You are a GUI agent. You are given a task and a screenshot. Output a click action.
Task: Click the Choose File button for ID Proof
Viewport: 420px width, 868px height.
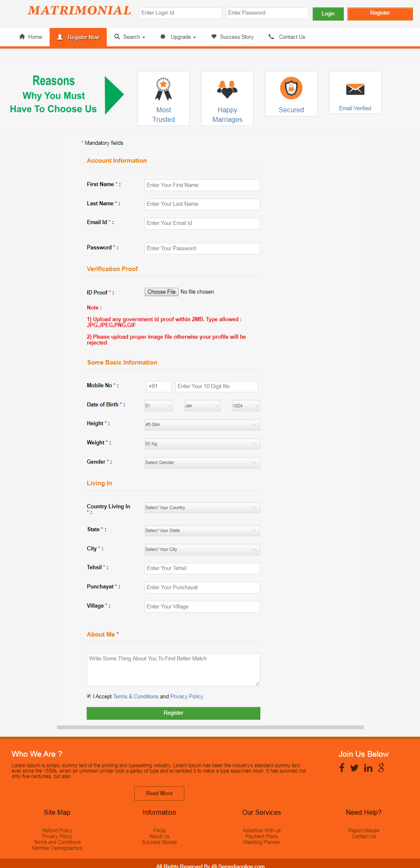pyautogui.click(x=161, y=292)
